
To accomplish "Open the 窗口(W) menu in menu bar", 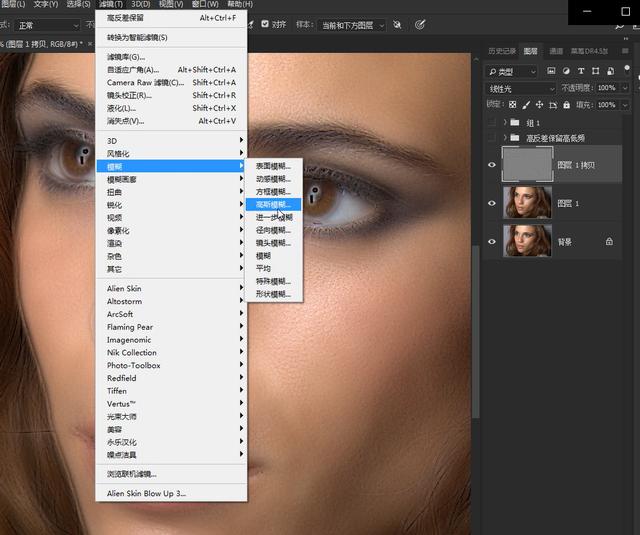I will (205, 4).
